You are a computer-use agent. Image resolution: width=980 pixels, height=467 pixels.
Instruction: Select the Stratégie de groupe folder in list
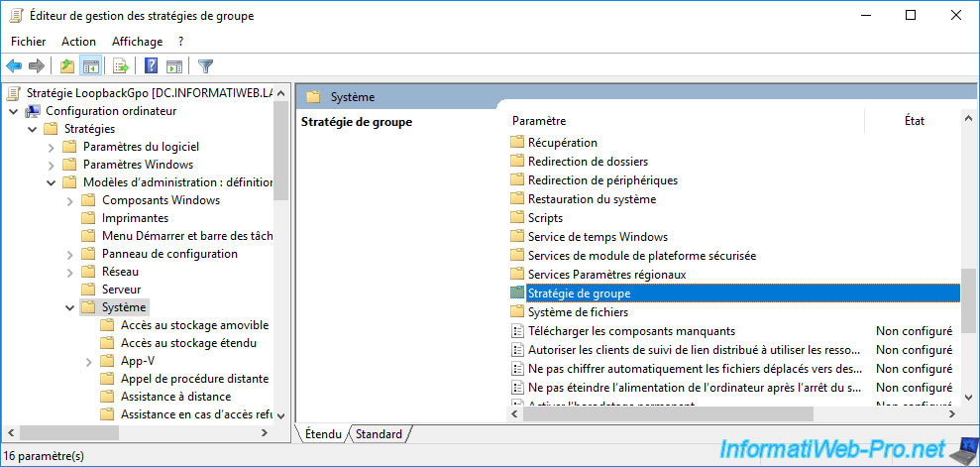579,293
